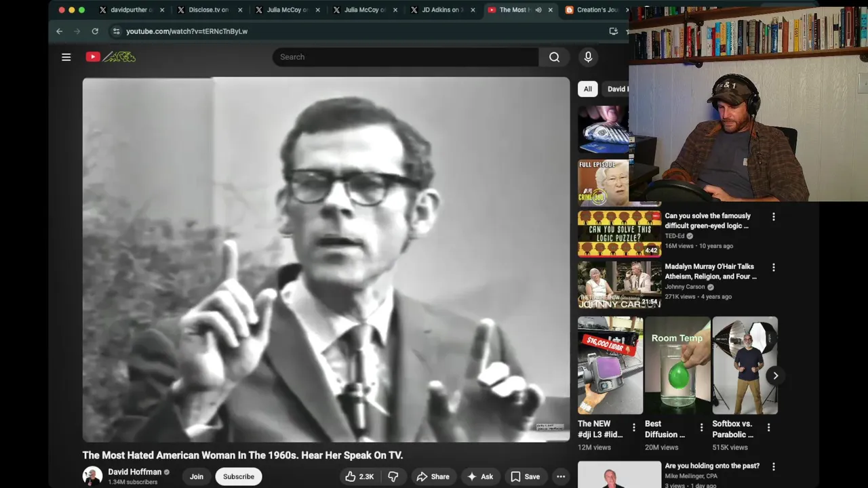
Task: Open the FULL EPISODE Crime 360 thumbnail
Action: click(x=604, y=182)
